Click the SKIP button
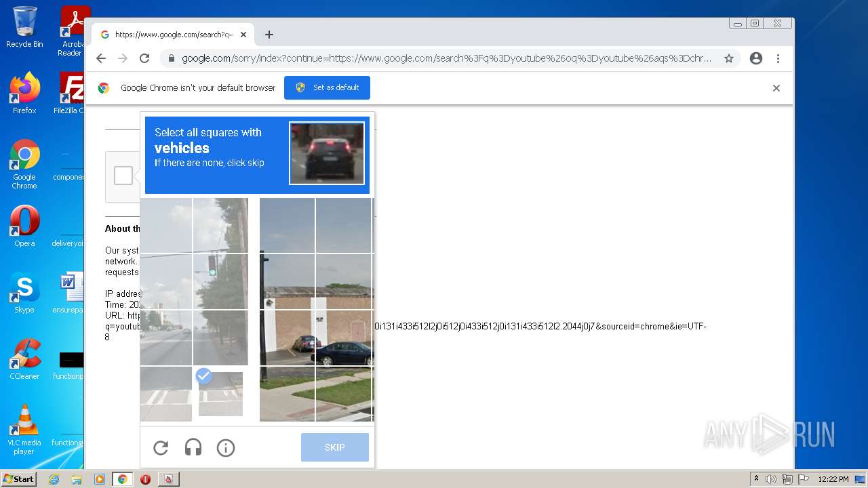This screenshot has width=868, height=488. [x=335, y=447]
